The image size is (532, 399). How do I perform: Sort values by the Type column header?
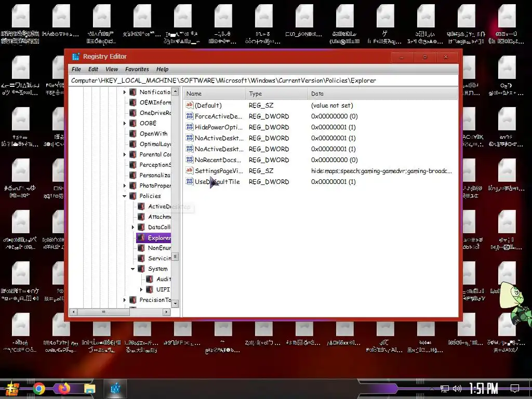click(276, 94)
